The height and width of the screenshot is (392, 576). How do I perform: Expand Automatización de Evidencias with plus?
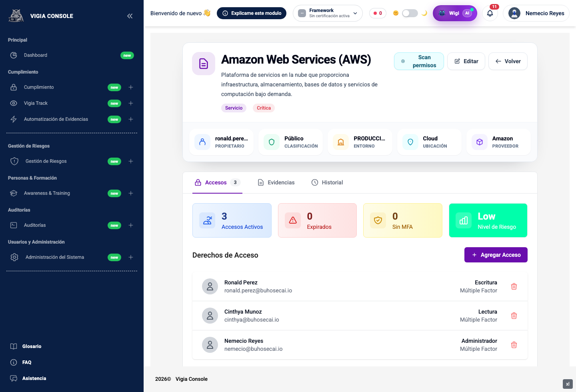coord(131,119)
